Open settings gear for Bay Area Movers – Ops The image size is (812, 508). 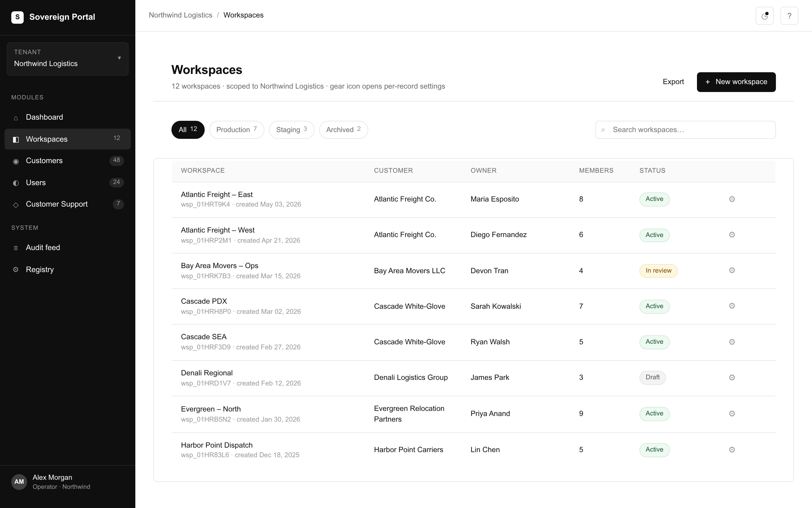click(x=732, y=270)
